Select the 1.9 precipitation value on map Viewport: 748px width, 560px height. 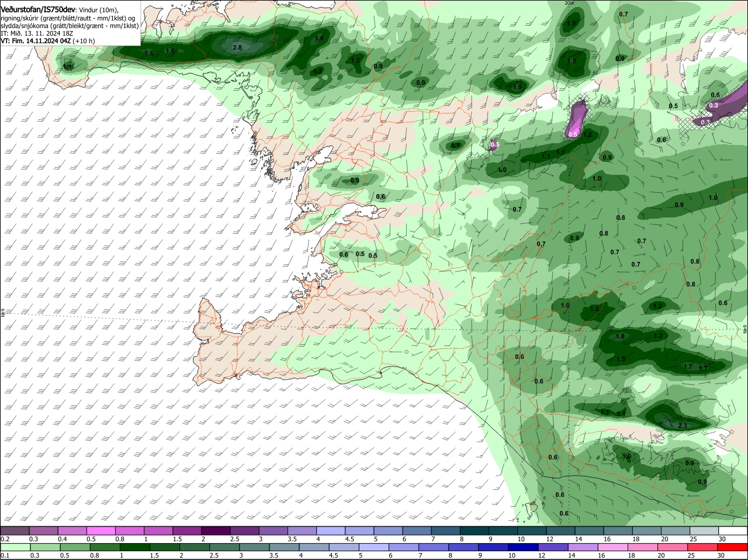click(517, 88)
